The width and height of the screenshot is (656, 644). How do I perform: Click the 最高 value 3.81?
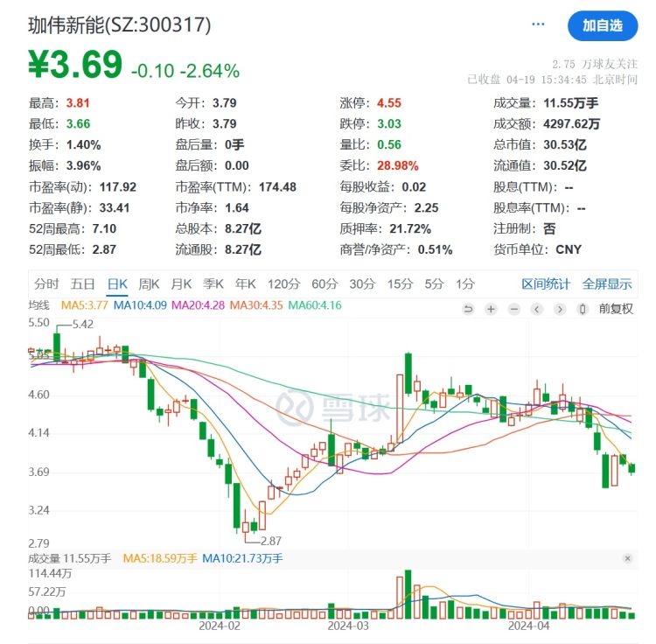pyautogui.click(x=78, y=103)
